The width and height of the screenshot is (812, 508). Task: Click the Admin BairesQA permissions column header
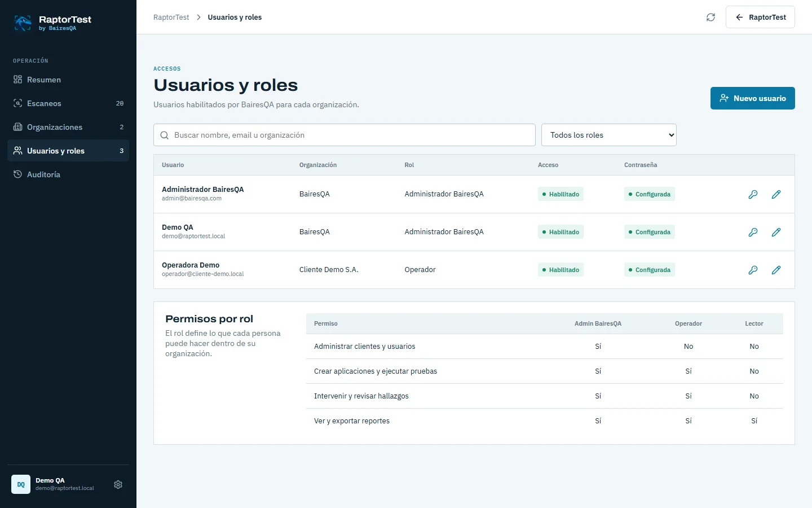pyautogui.click(x=598, y=323)
